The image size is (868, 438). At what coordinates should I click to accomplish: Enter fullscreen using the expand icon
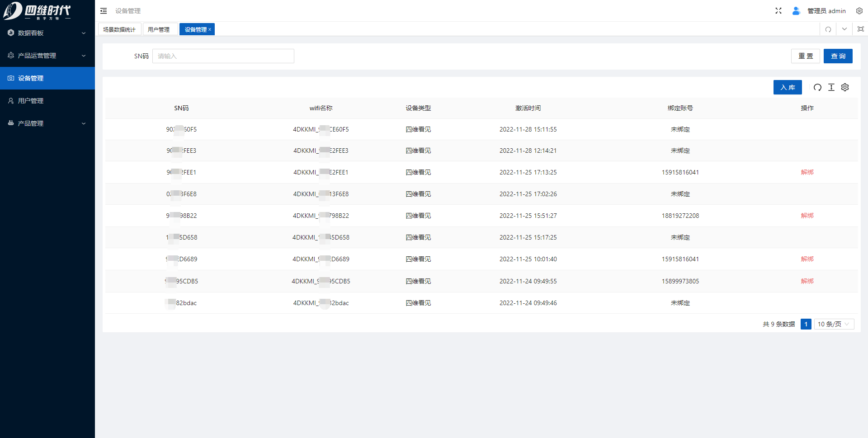click(778, 11)
